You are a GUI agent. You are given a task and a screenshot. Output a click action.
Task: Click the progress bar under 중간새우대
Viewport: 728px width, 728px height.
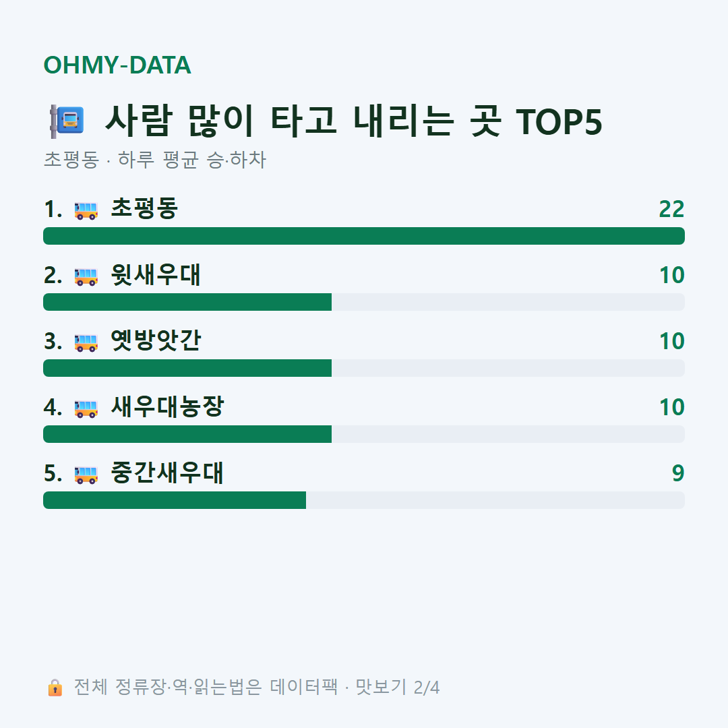click(364, 500)
